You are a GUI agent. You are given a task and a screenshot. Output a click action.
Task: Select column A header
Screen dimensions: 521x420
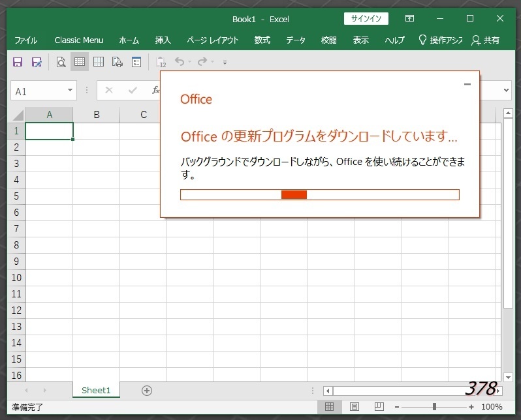[x=49, y=115]
